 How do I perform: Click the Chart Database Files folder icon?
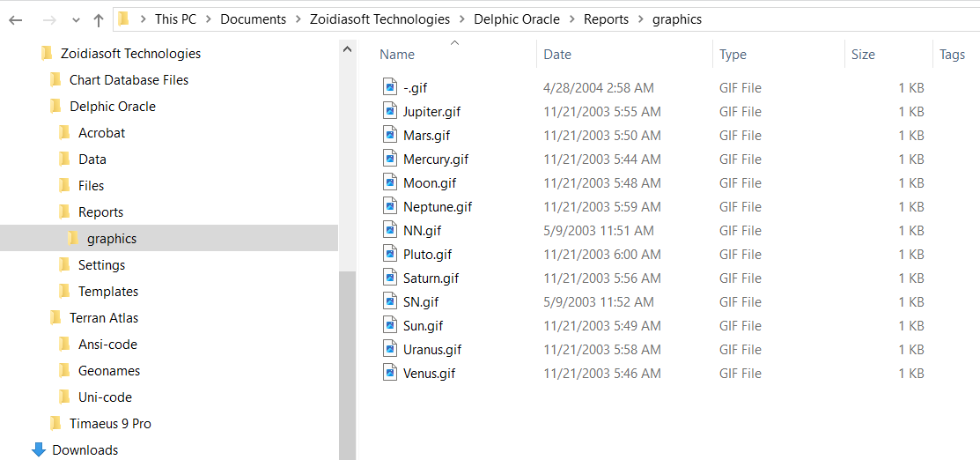55,80
